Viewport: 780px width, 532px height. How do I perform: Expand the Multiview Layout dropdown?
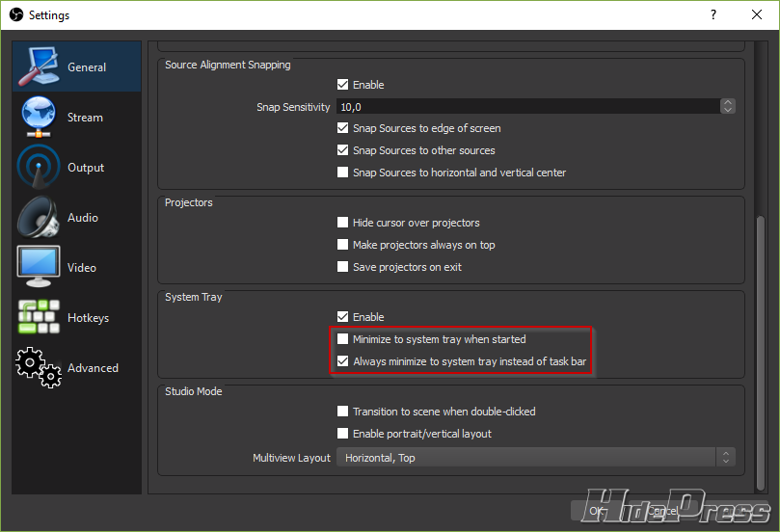[x=535, y=458]
